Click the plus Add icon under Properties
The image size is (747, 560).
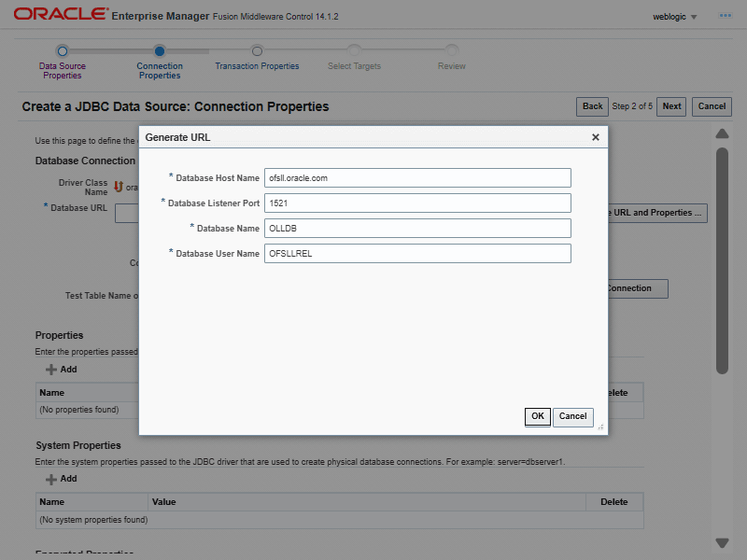[x=51, y=370]
